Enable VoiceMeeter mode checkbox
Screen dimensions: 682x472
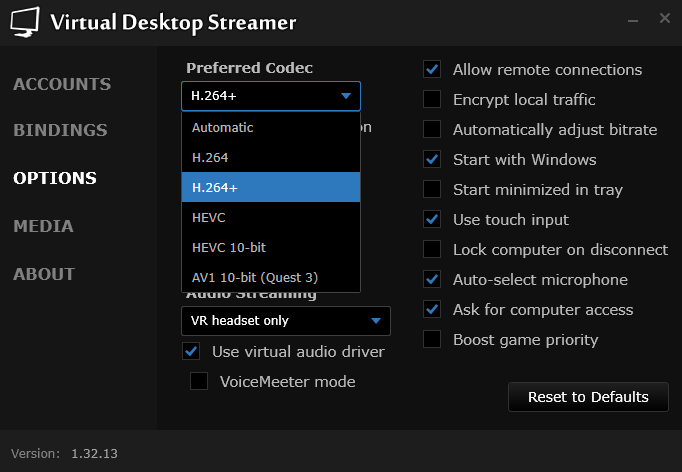(199, 382)
